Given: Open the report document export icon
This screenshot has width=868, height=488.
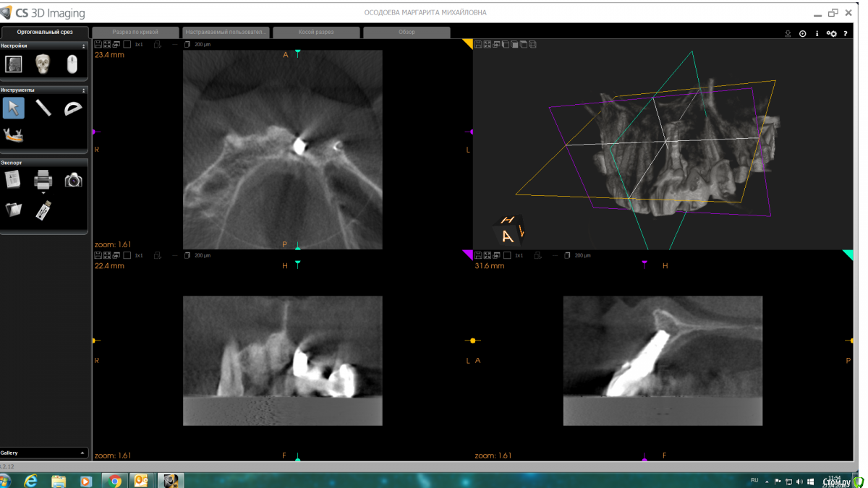Looking at the screenshot, I should pyautogui.click(x=13, y=179).
